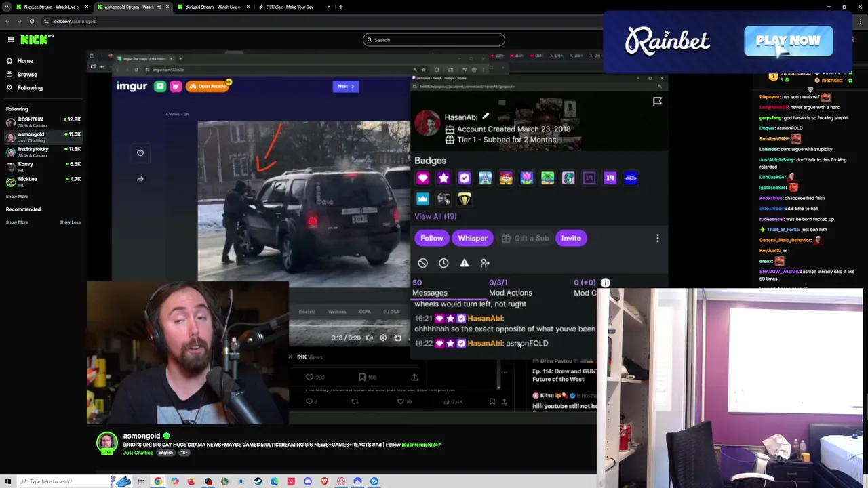The image size is (868, 488).
Task: Click HasanAbi profile avatar
Action: (428, 123)
